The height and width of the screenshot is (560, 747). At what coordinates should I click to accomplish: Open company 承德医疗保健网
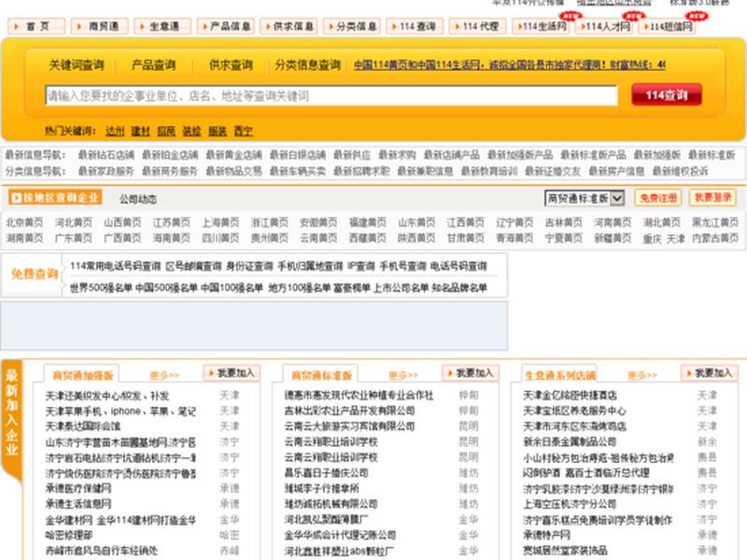78,488
